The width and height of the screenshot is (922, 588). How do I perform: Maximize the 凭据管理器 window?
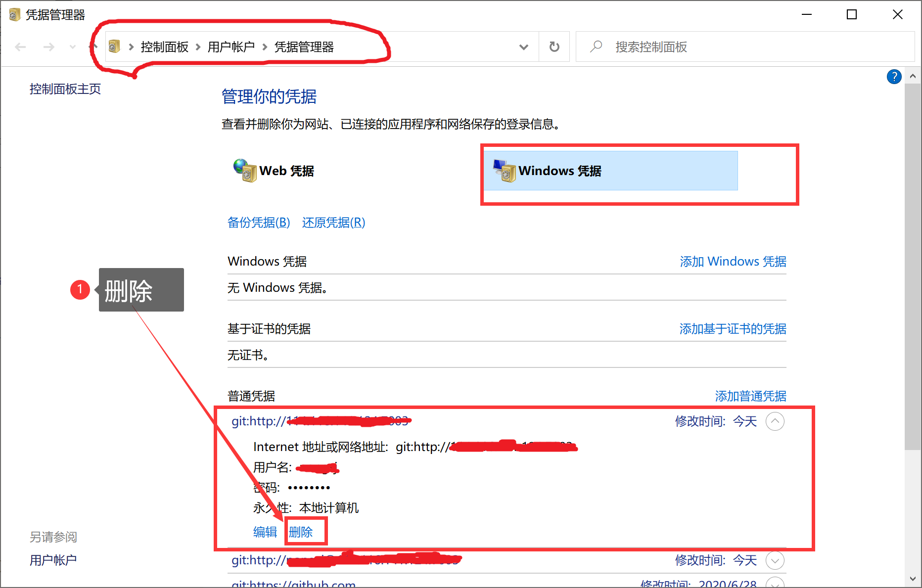852,15
